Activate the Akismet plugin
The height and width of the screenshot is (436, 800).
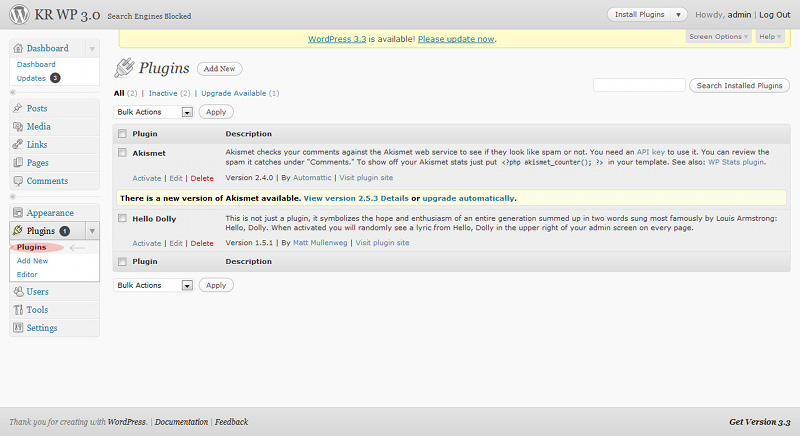point(147,178)
